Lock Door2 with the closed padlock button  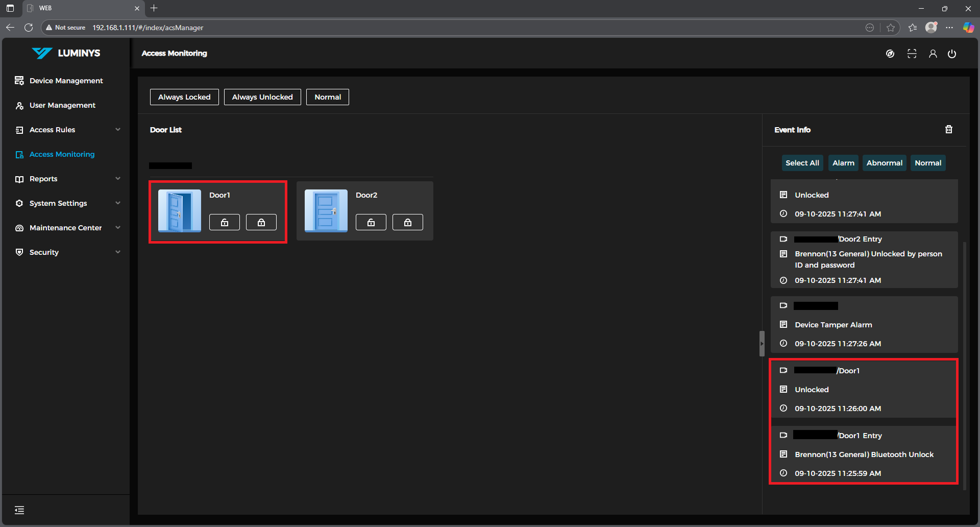point(407,222)
